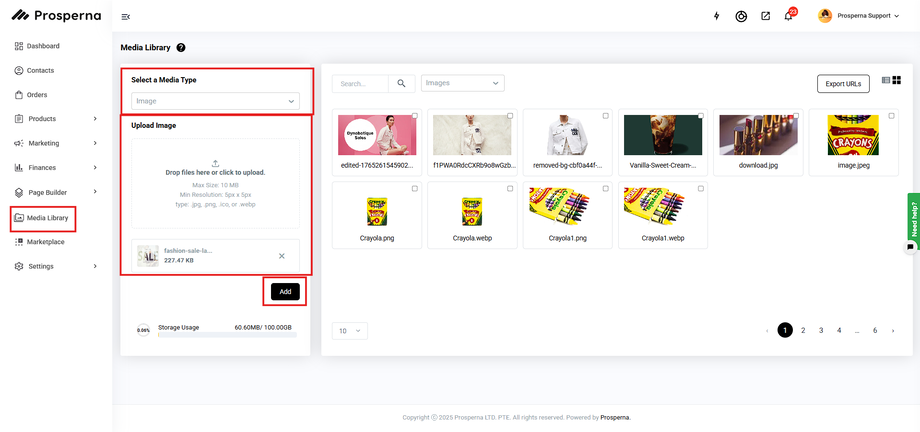The image size is (920, 432).
Task: Expand the Products submenu chevron
Action: [95, 119]
